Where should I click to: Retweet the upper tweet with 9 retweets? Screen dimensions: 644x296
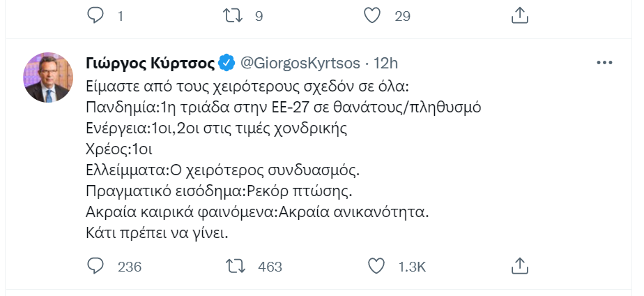[236, 15]
